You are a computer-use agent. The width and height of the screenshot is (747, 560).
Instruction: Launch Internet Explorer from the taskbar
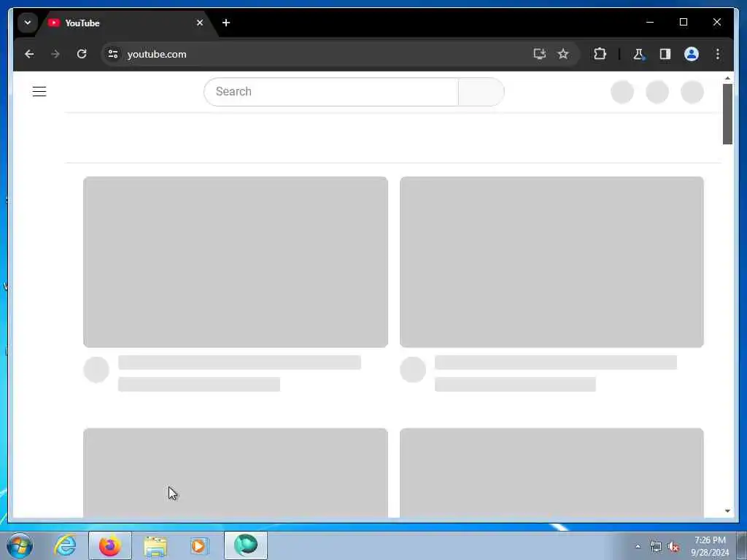click(65, 545)
